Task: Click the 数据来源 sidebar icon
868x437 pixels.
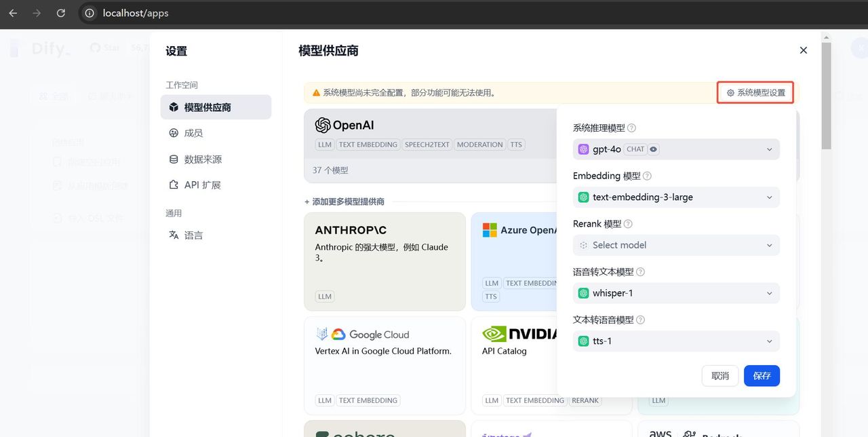Action: [x=175, y=159]
